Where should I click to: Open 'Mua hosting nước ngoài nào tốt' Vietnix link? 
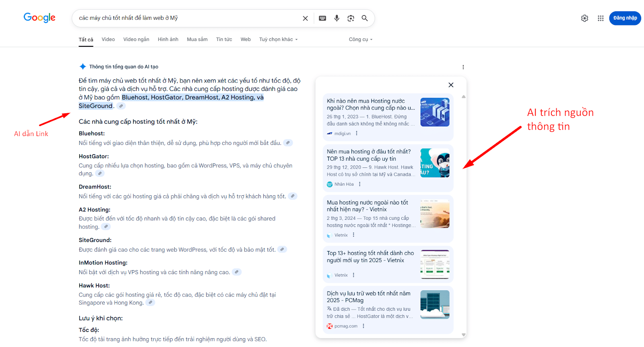[x=367, y=206]
